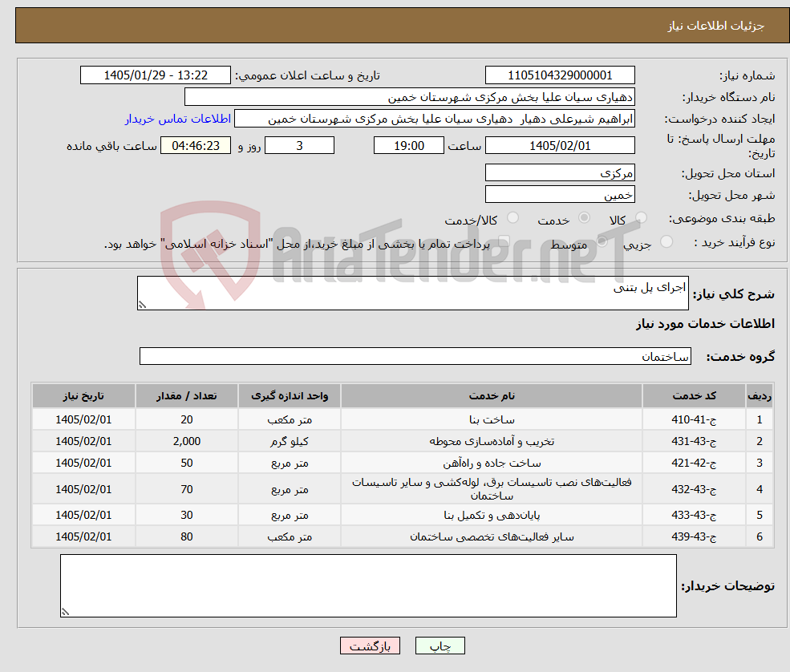This screenshot has height=672, width=790.
Task: Click quantity cell 30 in row 5
Action: pos(186,516)
